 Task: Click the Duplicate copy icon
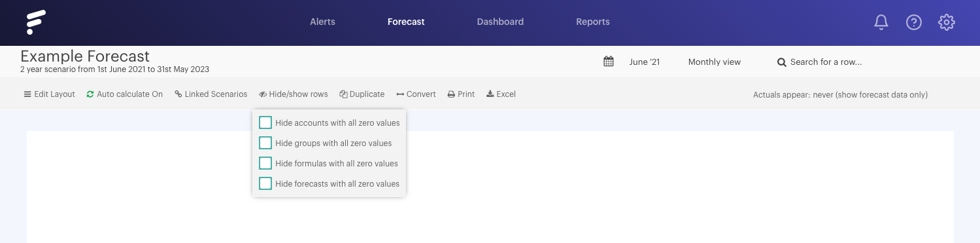point(343,94)
